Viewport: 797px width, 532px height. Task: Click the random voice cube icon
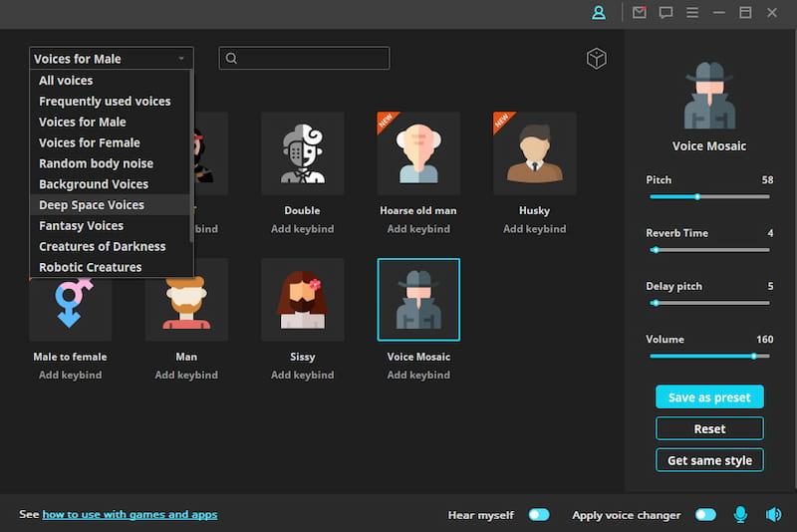pyautogui.click(x=596, y=59)
